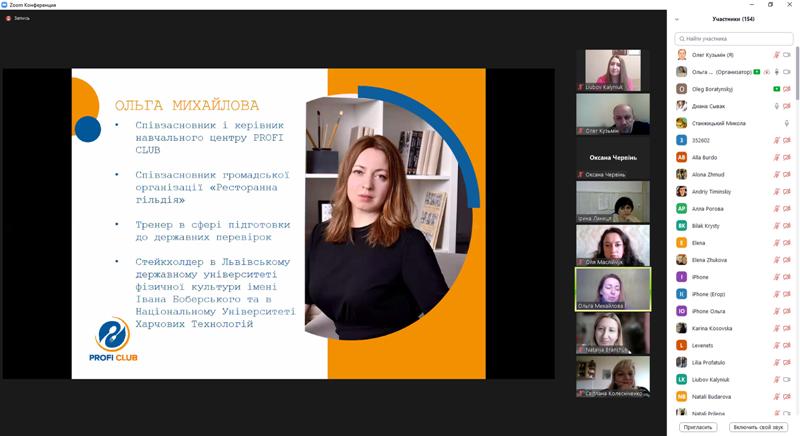Select participant Karina Kosovska in list
Image resolution: width=800 pixels, height=436 pixels.
pyautogui.click(x=734, y=328)
